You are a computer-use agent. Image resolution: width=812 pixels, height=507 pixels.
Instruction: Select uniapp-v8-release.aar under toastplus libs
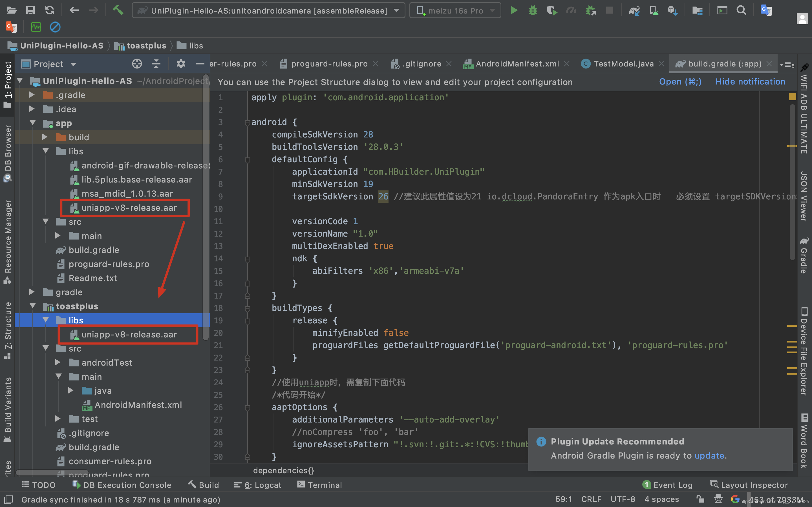[x=129, y=334]
